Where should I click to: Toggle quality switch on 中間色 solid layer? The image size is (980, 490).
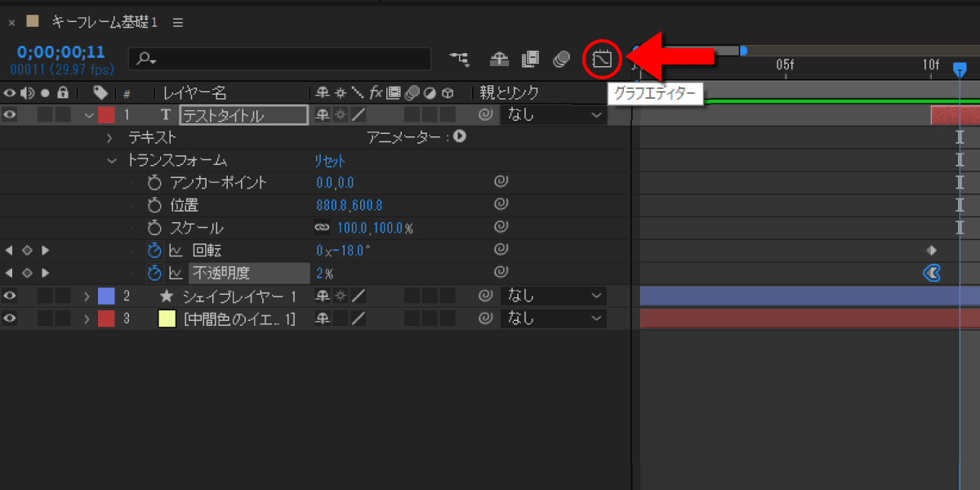point(359,318)
